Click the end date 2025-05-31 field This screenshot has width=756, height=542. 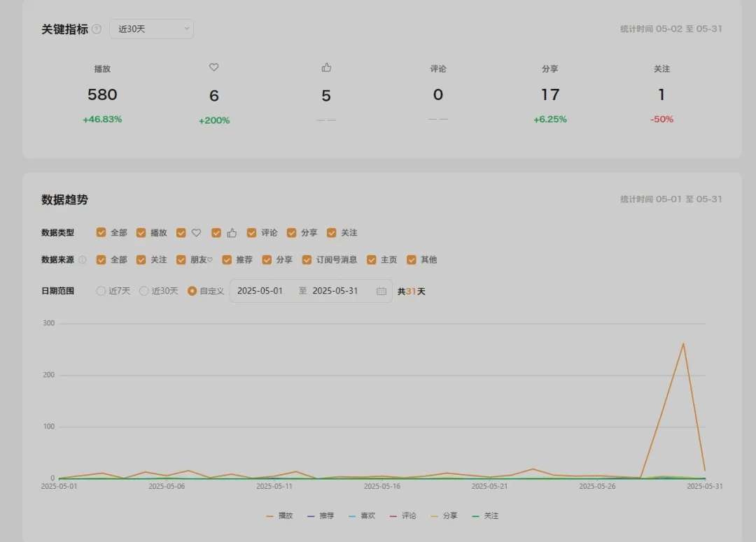(335, 291)
